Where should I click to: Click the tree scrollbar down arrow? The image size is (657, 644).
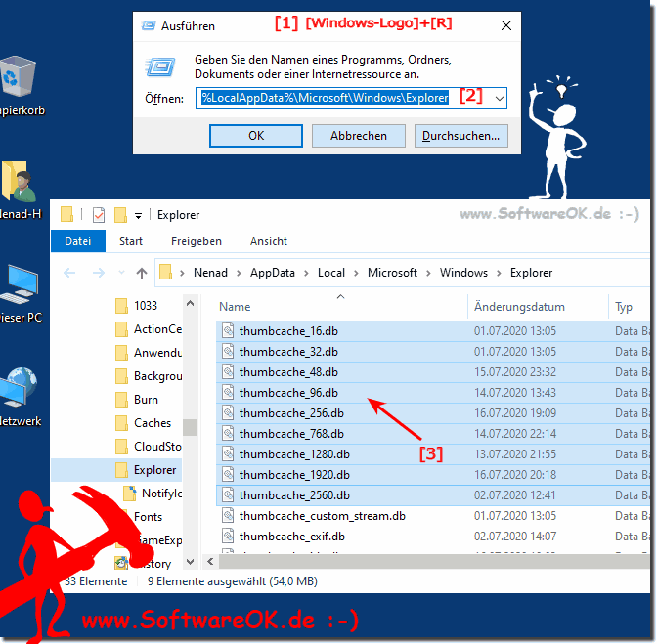190,562
